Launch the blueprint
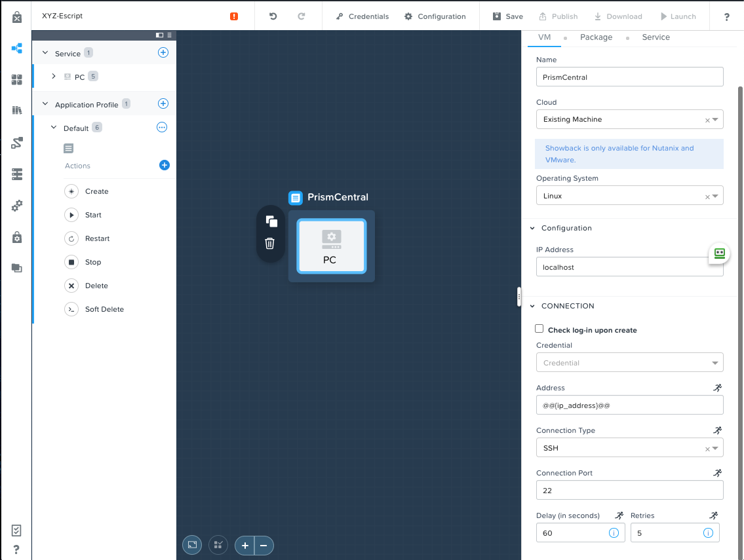The height and width of the screenshot is (560, 744). 678,16
